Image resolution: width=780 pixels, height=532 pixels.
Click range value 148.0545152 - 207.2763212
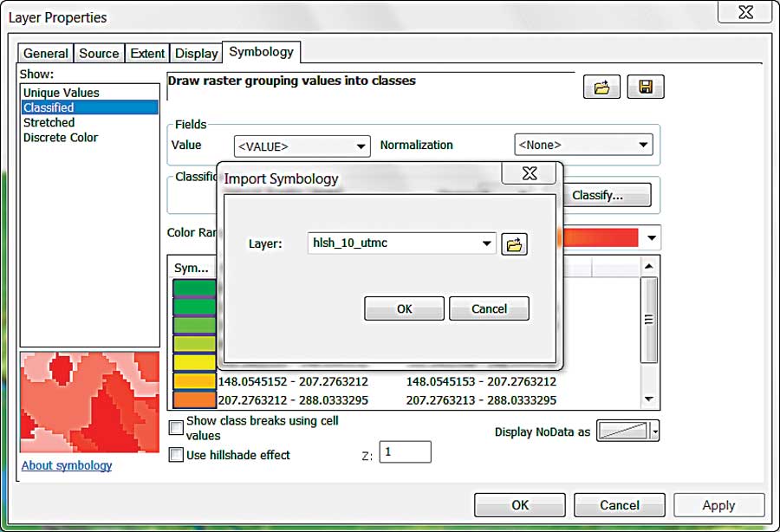[x=293, y=382]
